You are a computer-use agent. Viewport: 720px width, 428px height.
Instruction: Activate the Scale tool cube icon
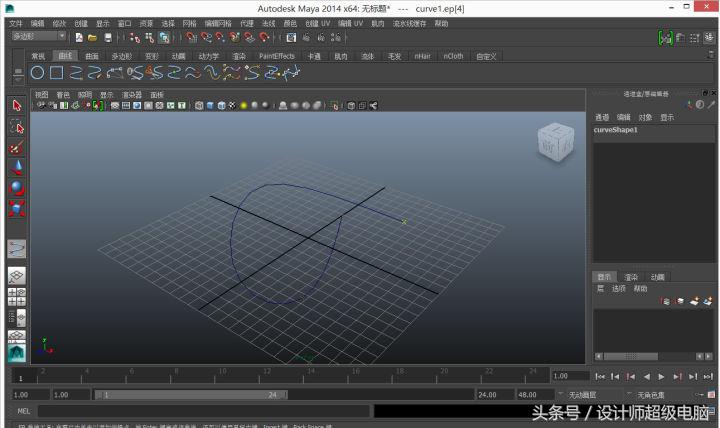[x=17, y=208]
